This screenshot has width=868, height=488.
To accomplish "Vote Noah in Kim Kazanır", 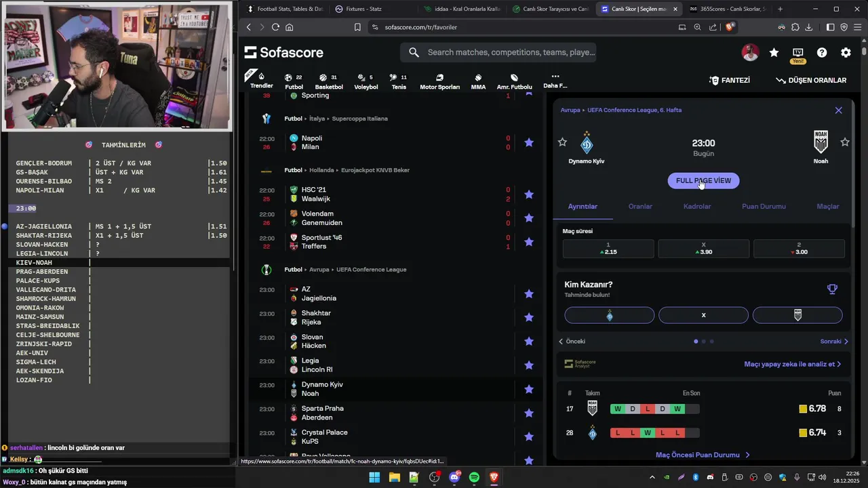I will tap(797, 315).
